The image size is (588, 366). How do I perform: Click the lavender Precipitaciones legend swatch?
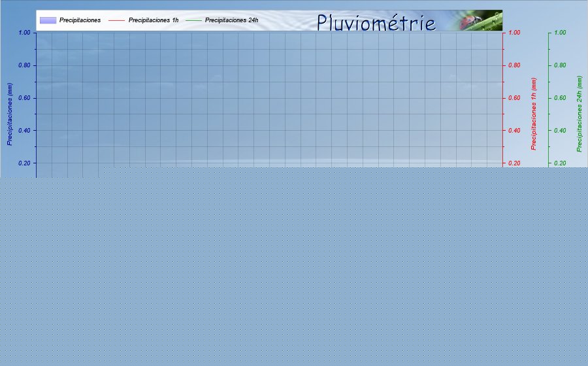(48, 20)
